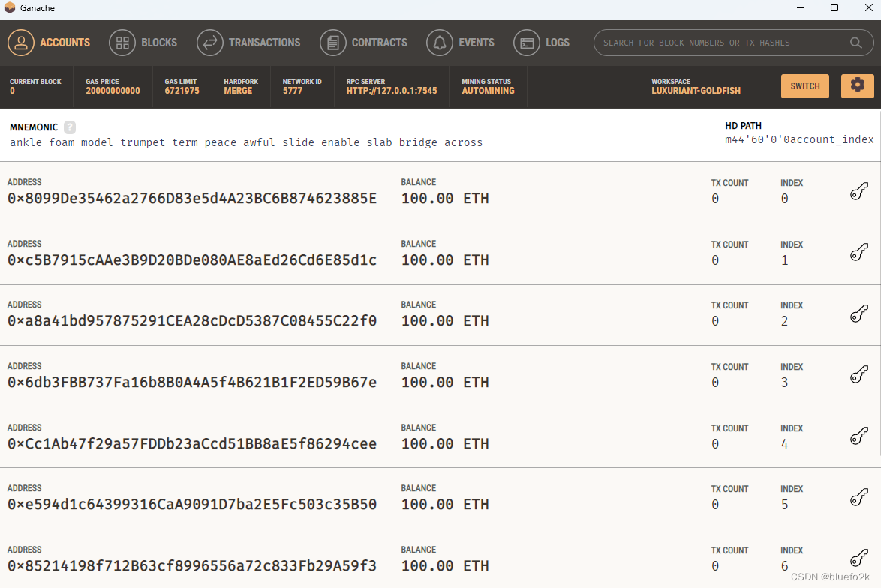881x588 pixels.
Task: Select address 0×e594d1c64399316CaA9091D7ba2E5Fc503c35B50
Action: (191, 504)
